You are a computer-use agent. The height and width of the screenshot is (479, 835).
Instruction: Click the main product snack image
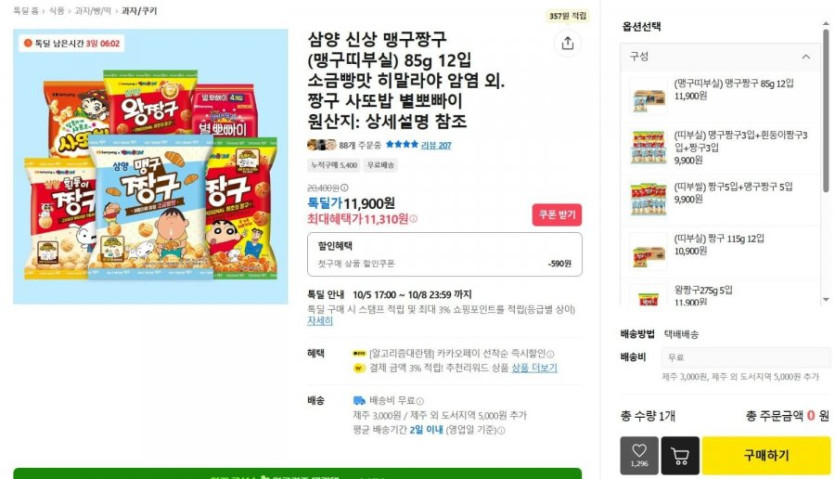pos(151,166)
